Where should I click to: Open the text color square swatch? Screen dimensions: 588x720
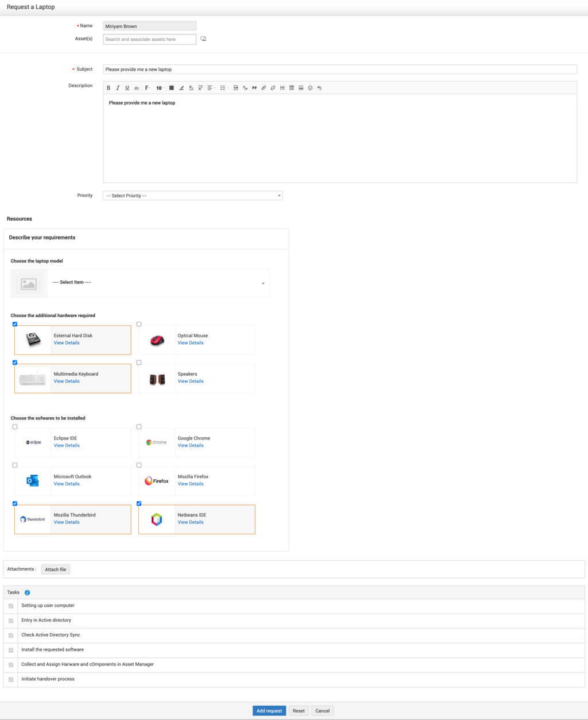pyautogui.click(x=171, y=88)
